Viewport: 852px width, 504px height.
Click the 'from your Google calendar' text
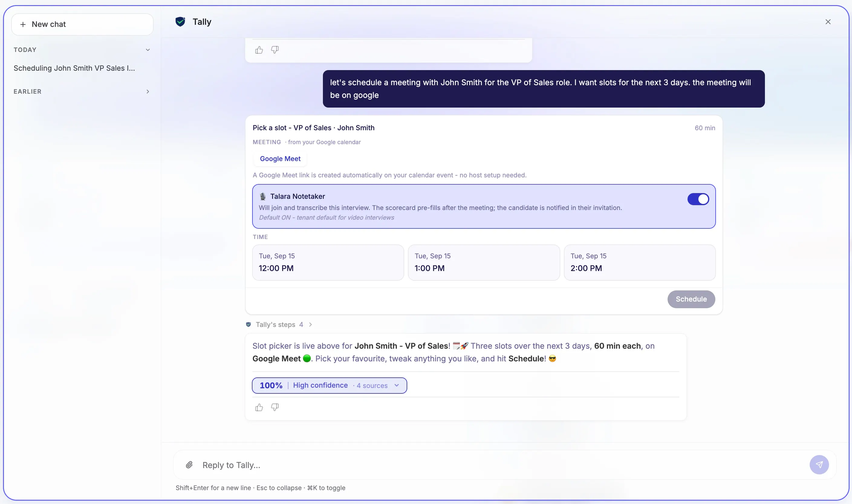[x=324, y=142]
